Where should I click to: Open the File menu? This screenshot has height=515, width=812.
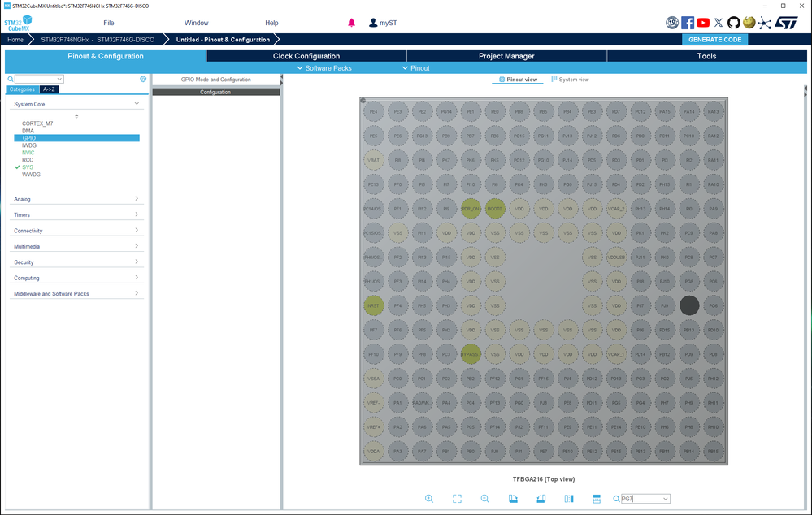coord(109,23)
